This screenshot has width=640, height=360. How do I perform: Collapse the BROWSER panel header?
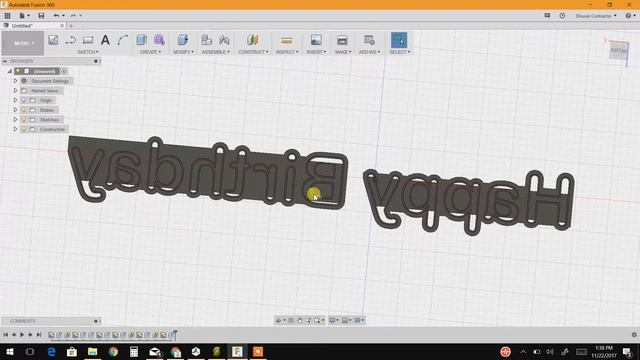coord(5,61)
